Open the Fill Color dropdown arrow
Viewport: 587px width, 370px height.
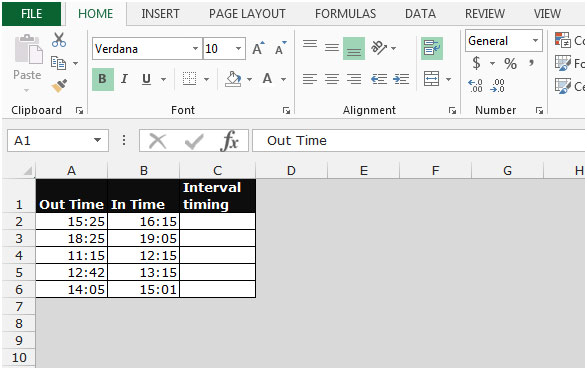click(249, 79)
